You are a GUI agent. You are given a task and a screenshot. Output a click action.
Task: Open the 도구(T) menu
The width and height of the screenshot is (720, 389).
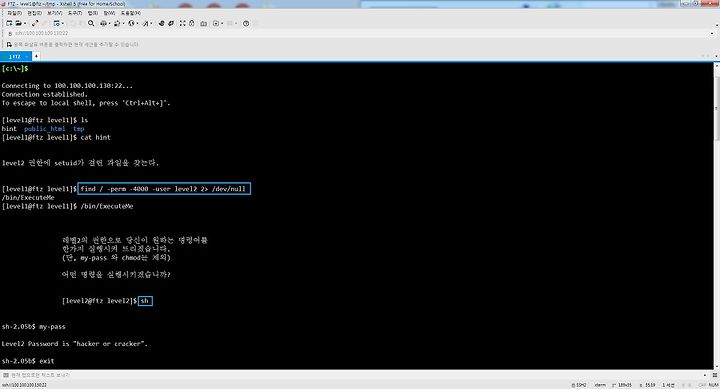[x=75, y=13]
